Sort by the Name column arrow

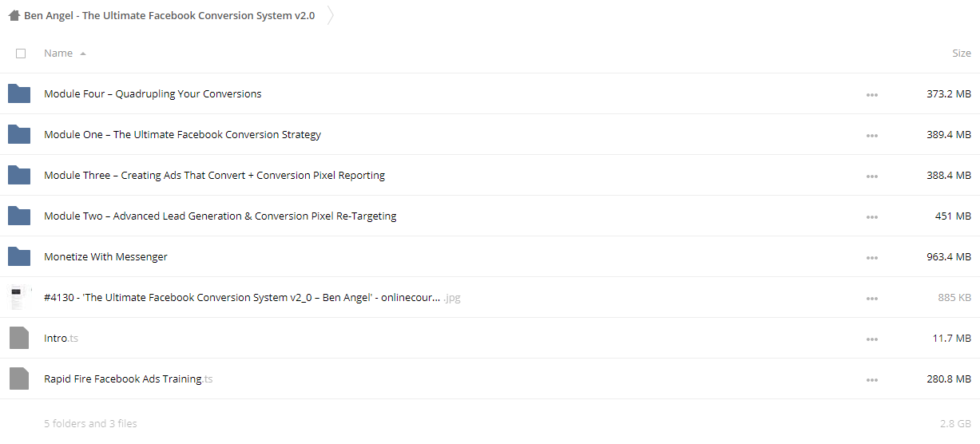(x=83, y=54)
